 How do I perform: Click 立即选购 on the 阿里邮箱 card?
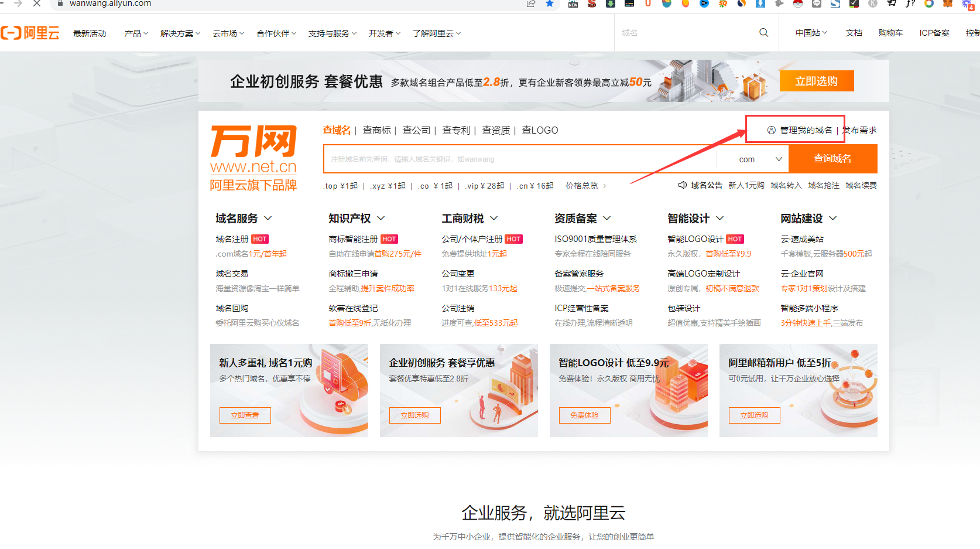click(x=754, y=415)
